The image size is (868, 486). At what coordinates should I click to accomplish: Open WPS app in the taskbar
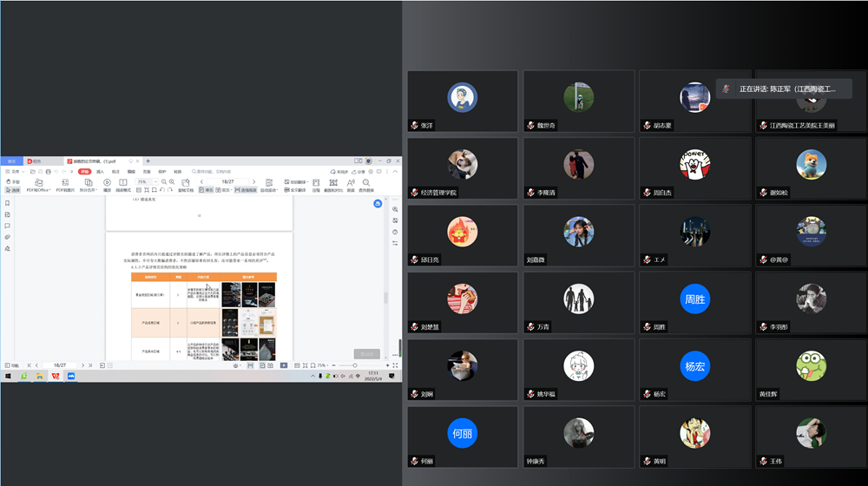point(56,376)
